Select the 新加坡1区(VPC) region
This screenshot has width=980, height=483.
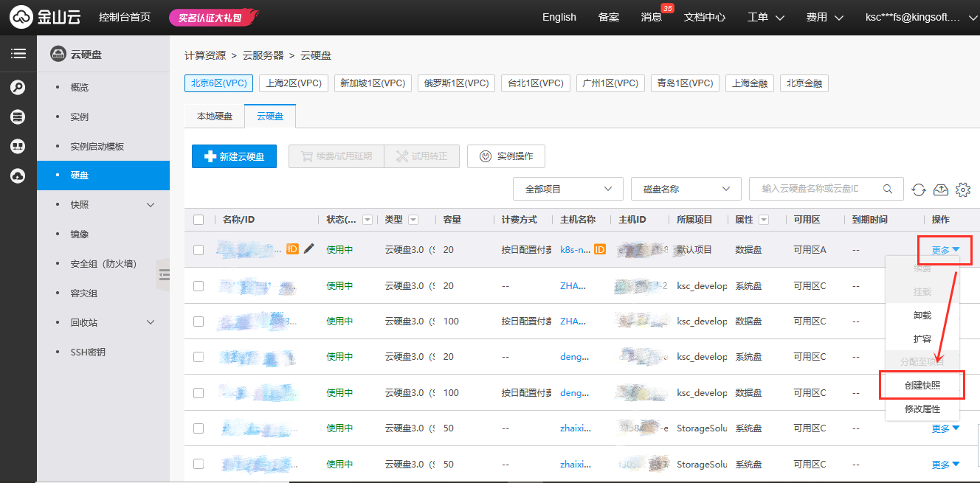click(x=373, y=83)
